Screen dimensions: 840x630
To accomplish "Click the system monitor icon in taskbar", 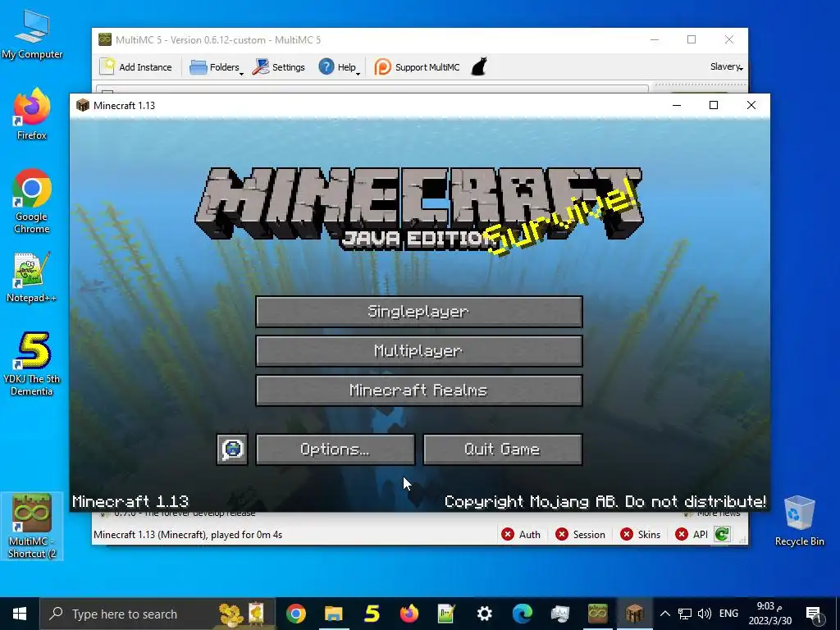I will (559, 614).
